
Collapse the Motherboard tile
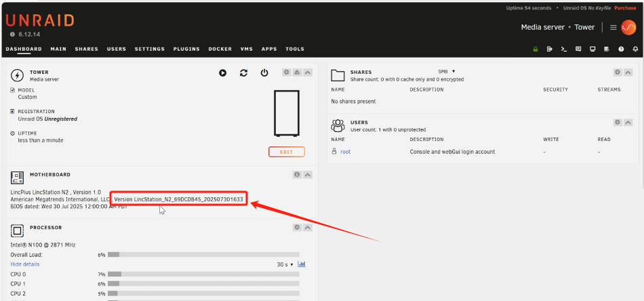(308, 174)
